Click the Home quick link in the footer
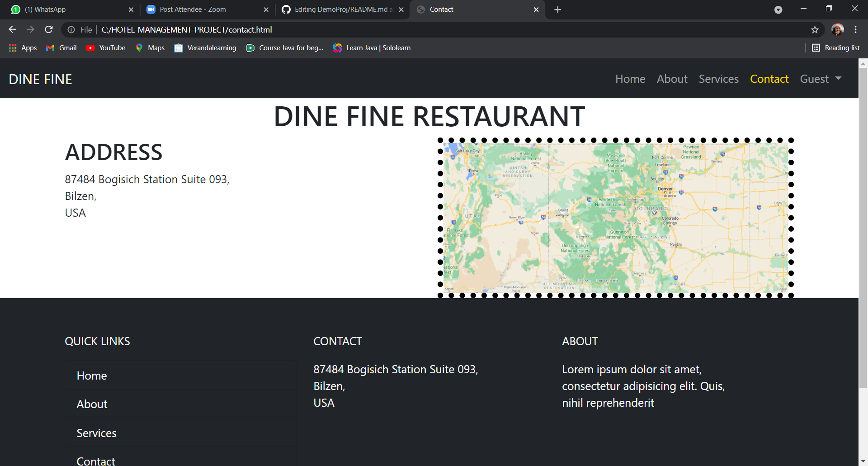This screenshot has width=868, height=466. (92, 376)
